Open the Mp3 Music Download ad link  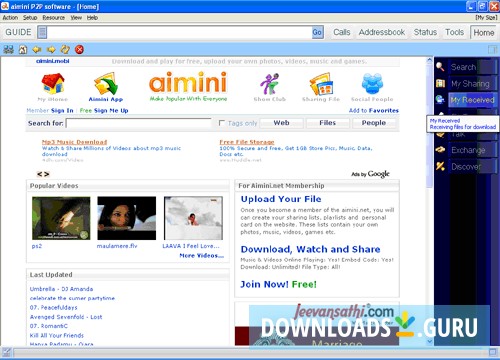tap(74, 142)
